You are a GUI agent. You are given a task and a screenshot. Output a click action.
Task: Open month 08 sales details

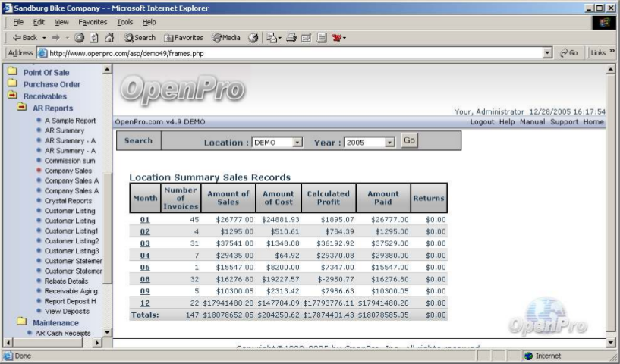pyautogui.click(x=145, y=279)
